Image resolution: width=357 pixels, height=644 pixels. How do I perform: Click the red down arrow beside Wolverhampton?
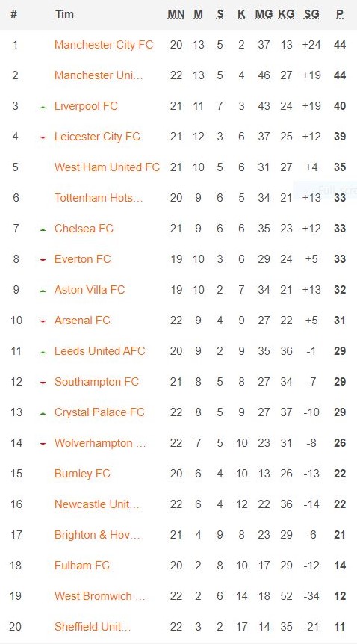click(43, 444)
